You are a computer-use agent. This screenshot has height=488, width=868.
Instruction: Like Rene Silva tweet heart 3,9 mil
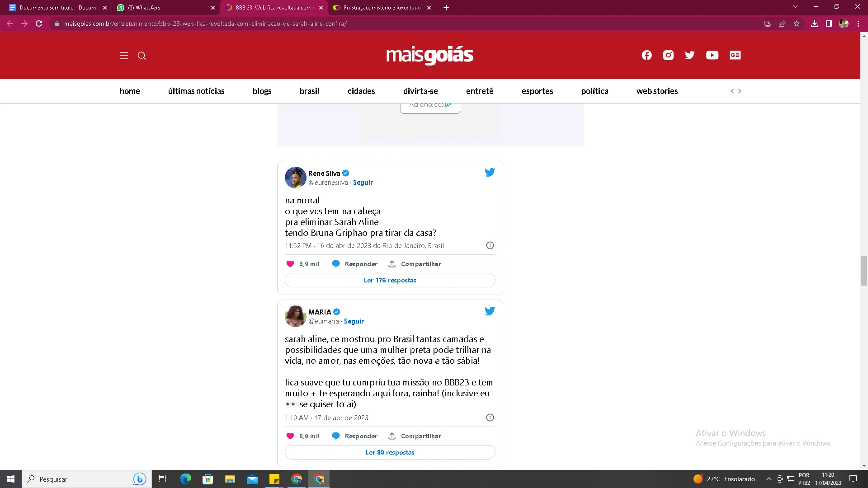point(290,264)
